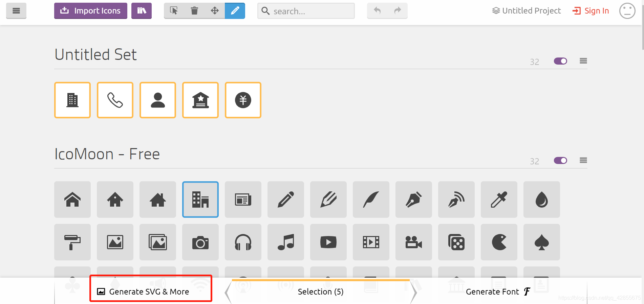Select the film strip icon

[x=371, y=242]
